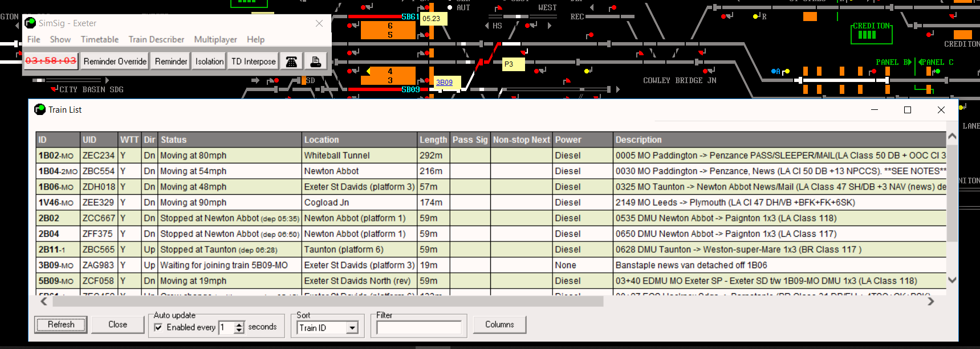
Task: Click the SimSig Exeter window logo
Action: [30, 23]
